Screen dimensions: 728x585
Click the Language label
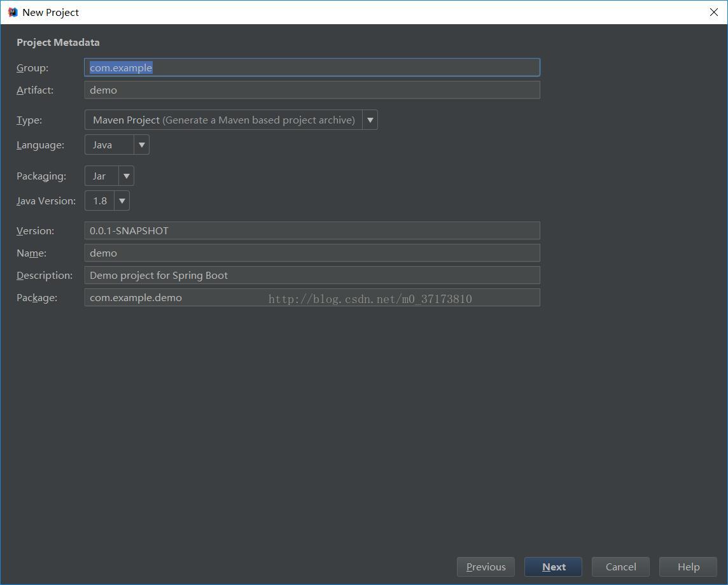click(x=40, y=145)
